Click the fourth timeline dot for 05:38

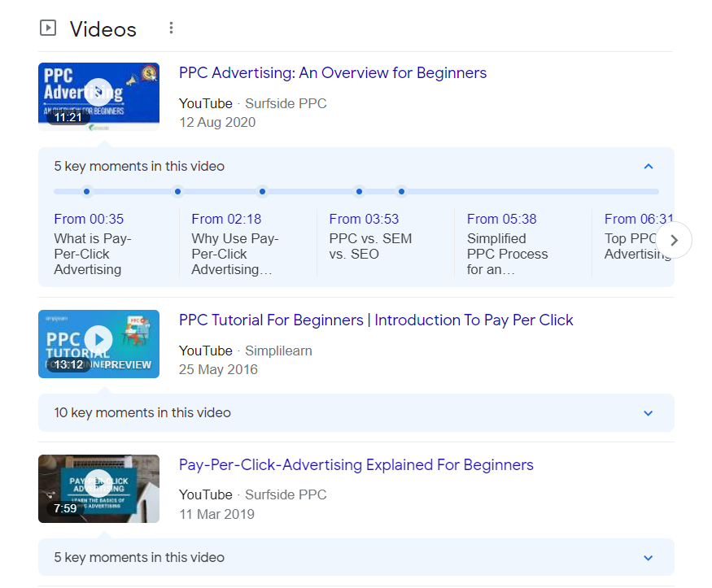pos(359,191)
